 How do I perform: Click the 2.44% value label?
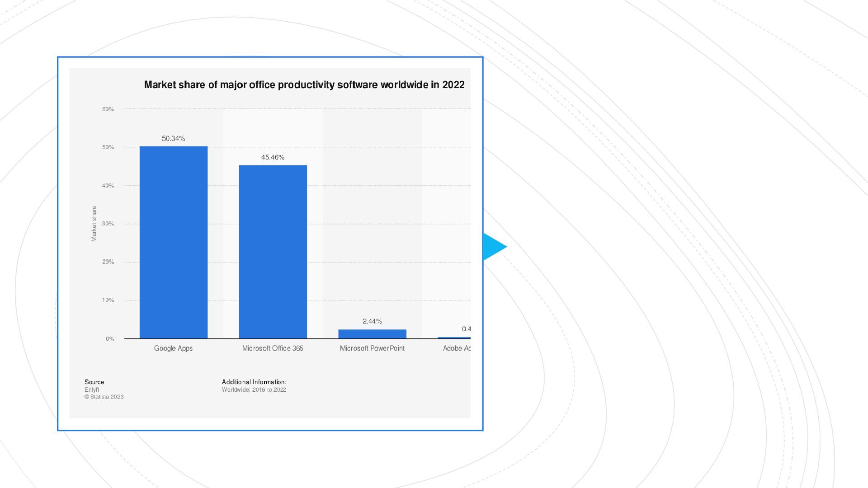coord(373,321)
